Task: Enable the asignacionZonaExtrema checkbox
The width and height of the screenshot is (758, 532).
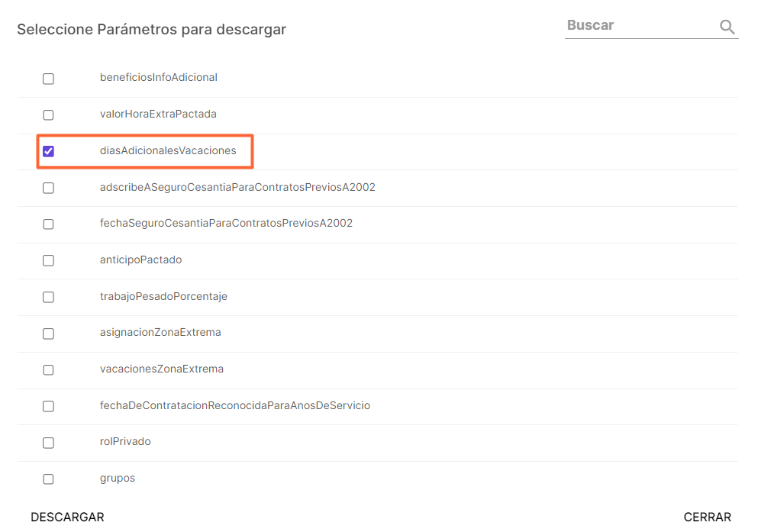Action: [x=49, y=334]
